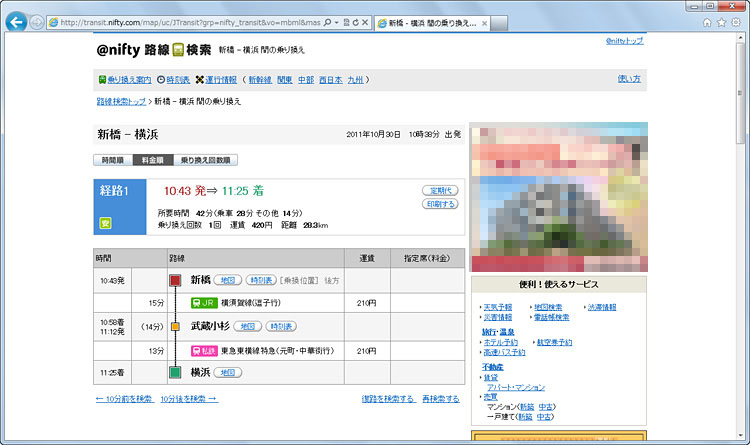Sort results by 時間順 tab
This screenshot has height=445, width=750.
coord(113,160)
